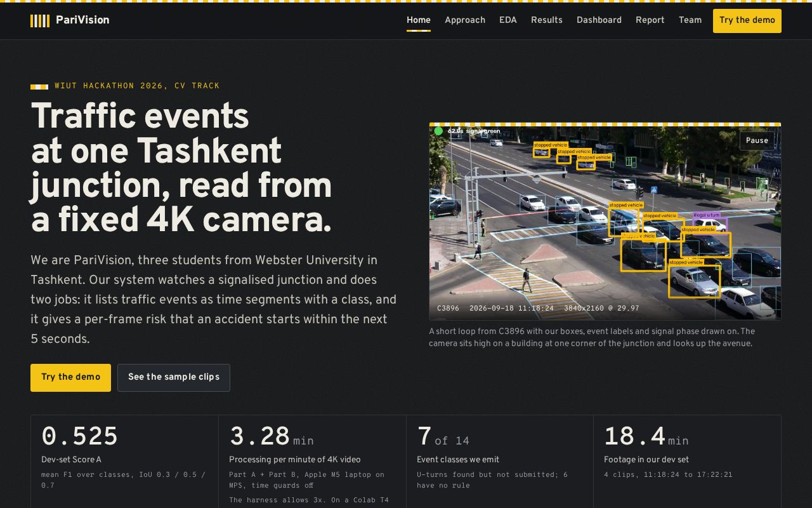Click the "4 clips, 11:18:24 to 17:22:21" note

coord(668,475)
